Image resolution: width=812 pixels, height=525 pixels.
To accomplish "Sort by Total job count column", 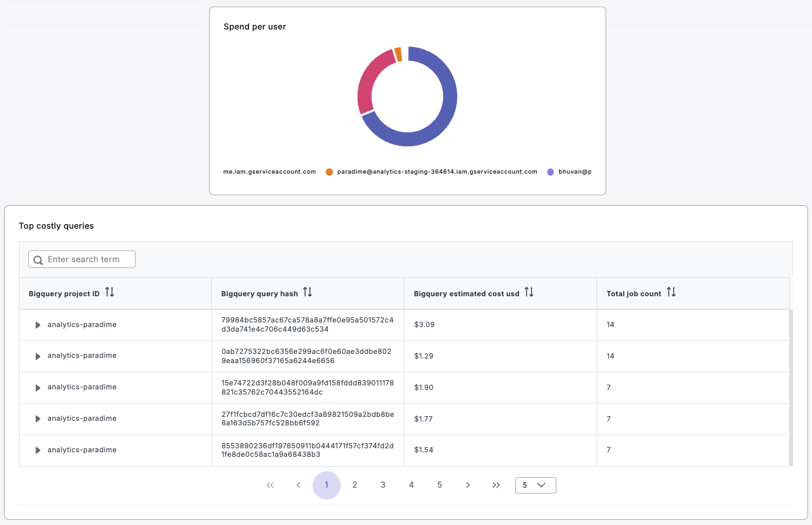I will pos(671,293).
